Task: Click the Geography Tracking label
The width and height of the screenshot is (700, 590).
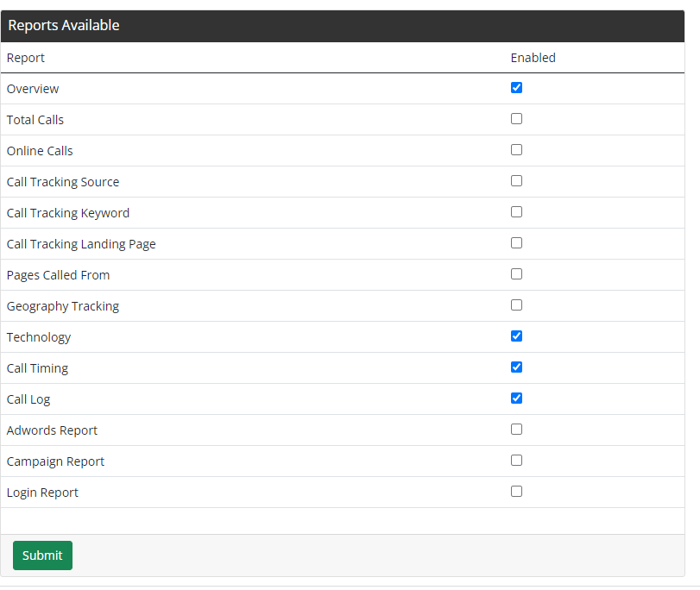Action: (x=63, y=306)
